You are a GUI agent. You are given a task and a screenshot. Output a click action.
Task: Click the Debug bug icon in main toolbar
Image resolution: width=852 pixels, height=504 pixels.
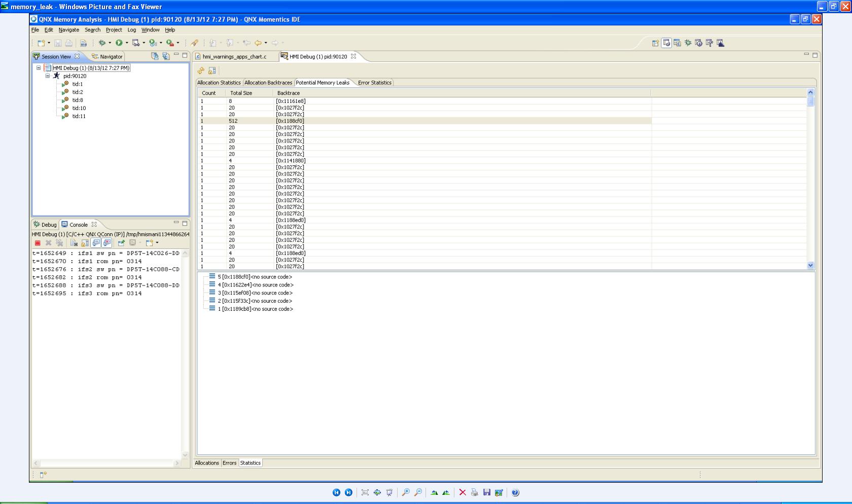(102, 43)
